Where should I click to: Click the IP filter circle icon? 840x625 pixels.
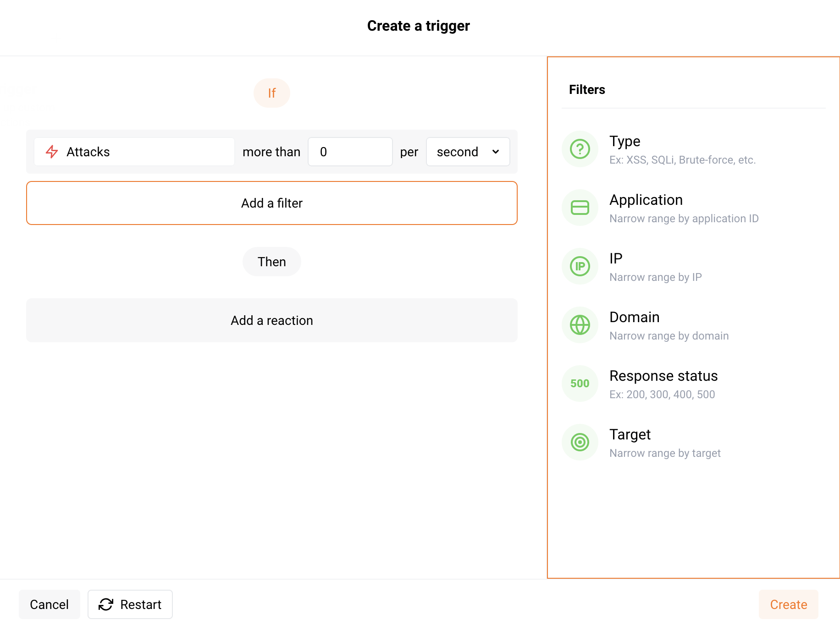click(580, 266)
